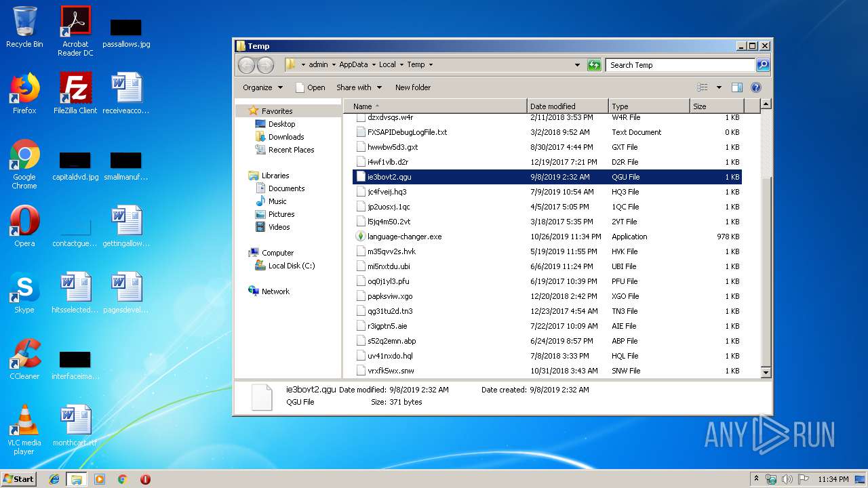Select Downloads in navigation pane
Image resolution: width=868 pixels, height=488 pixels.
pyautogui.click(x=285, y=137)
